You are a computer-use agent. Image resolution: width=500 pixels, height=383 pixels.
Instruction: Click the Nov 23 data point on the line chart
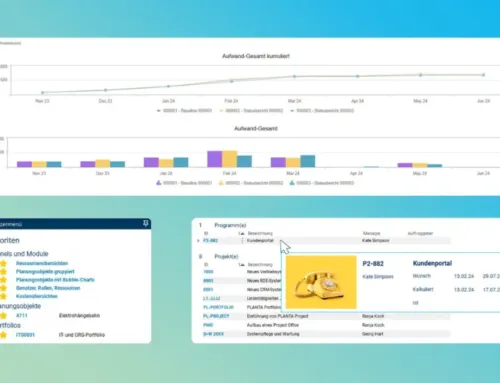coord(42,92)
